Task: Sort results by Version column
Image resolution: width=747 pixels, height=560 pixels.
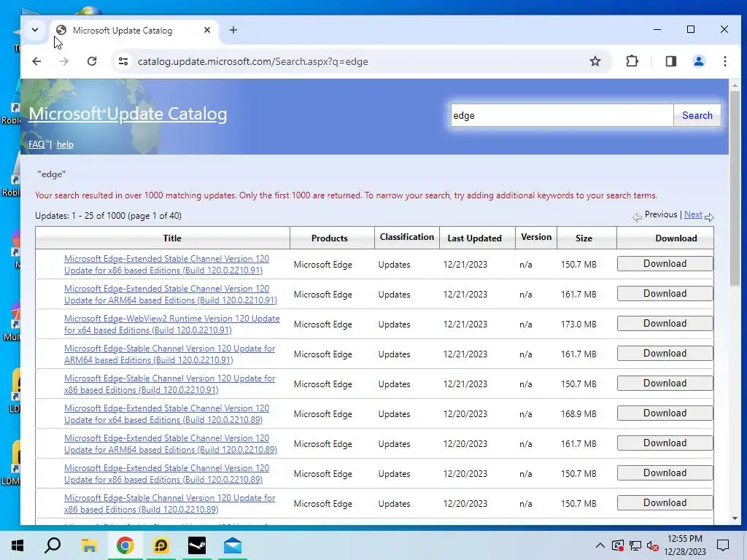Action: point(536,237)
